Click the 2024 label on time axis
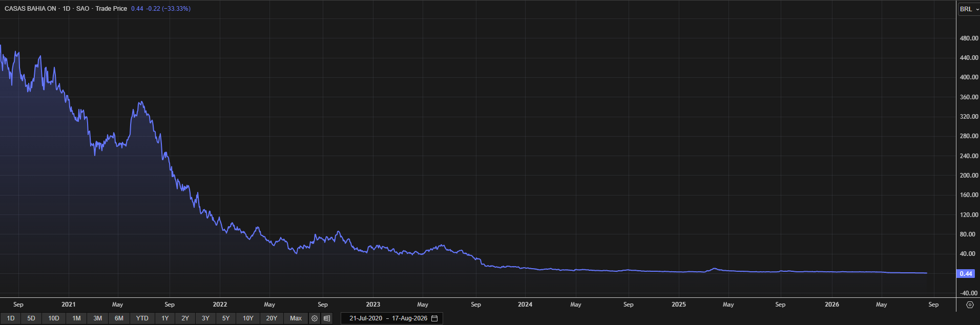The width and height of the screenshot is (980, 325). 525,305
